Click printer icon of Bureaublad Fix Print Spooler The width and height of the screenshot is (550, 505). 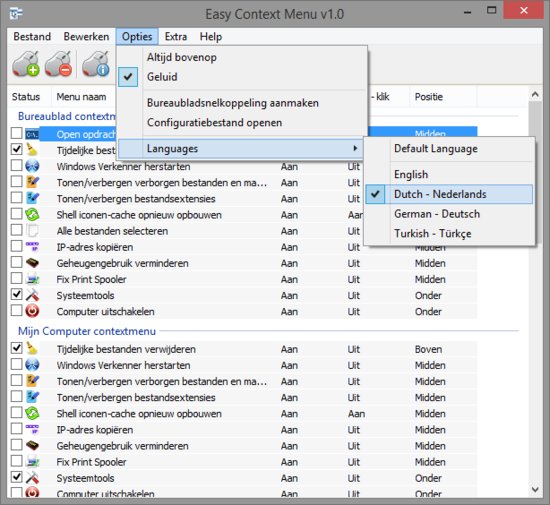[32, 279]
